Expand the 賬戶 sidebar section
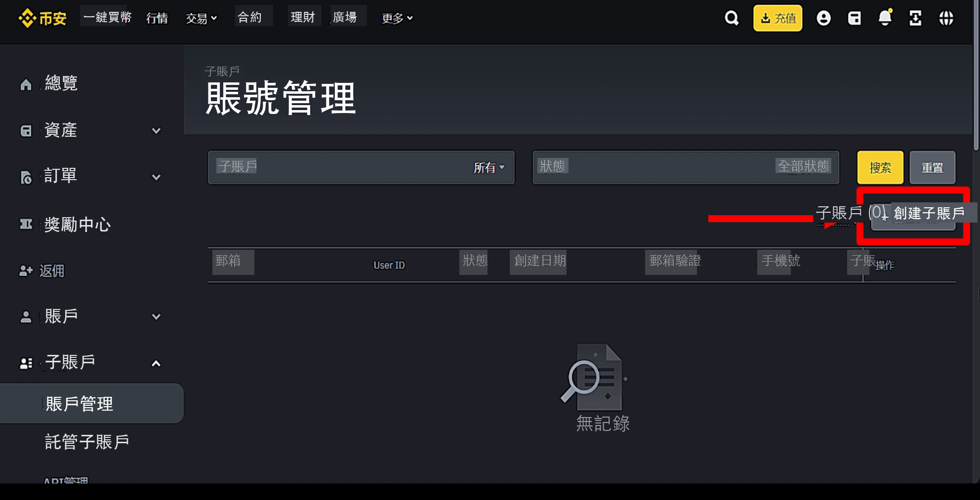 [156, 316]
